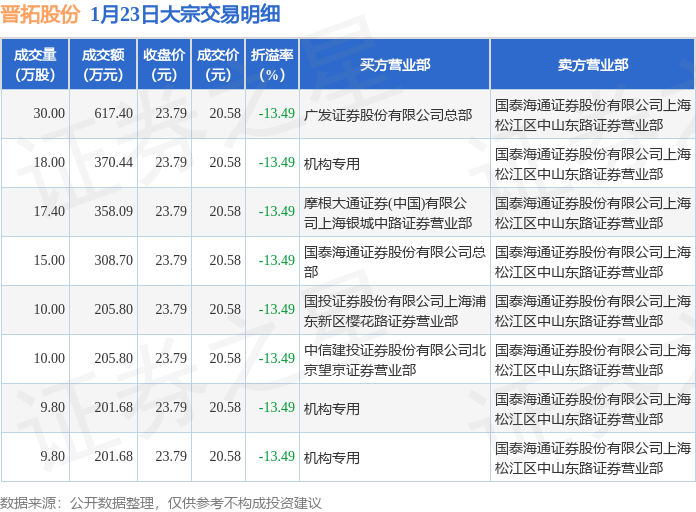
Task: Click the 晋拓股份 stock name in title
Action: point(40,15)
